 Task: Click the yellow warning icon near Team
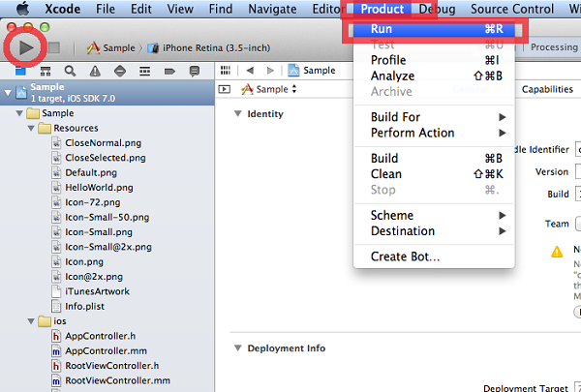[x=557, y=252]
